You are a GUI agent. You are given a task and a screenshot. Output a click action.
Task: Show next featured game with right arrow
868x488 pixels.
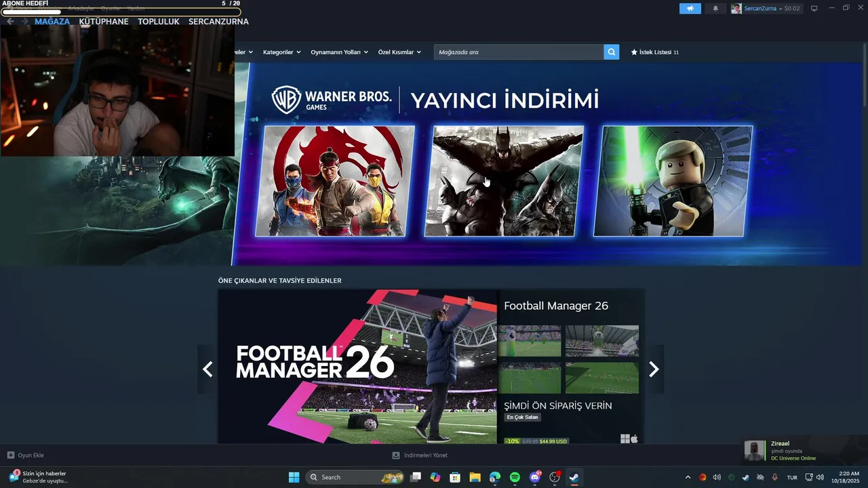pyautogui.click(x=654, y=369)
